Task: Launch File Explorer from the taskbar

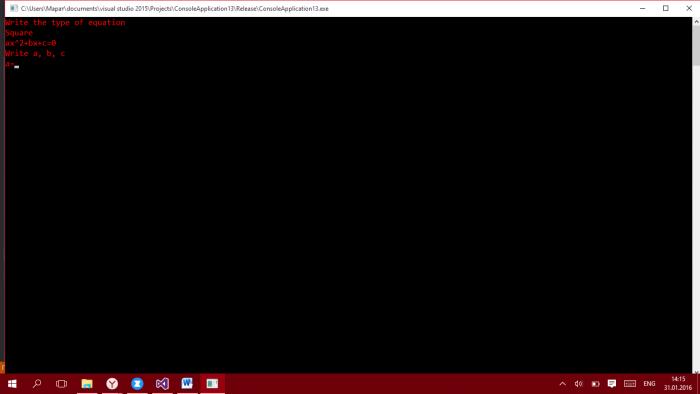Action: click(87, 384)
